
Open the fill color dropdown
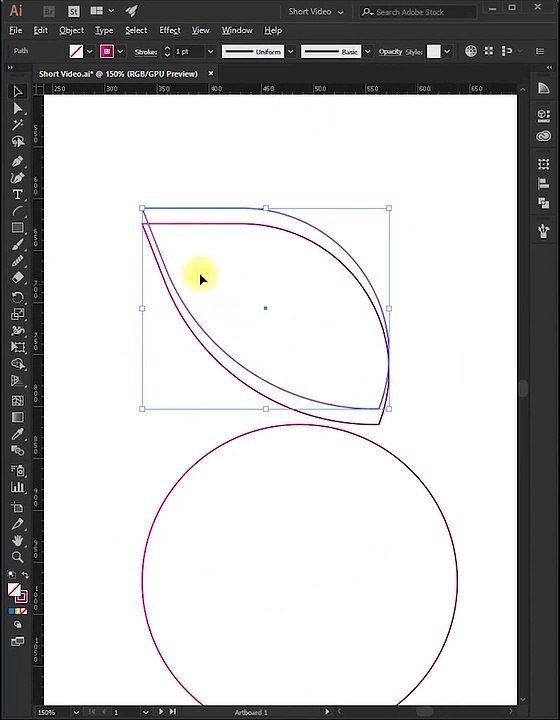pyautogui.click(x=90, y=51)
